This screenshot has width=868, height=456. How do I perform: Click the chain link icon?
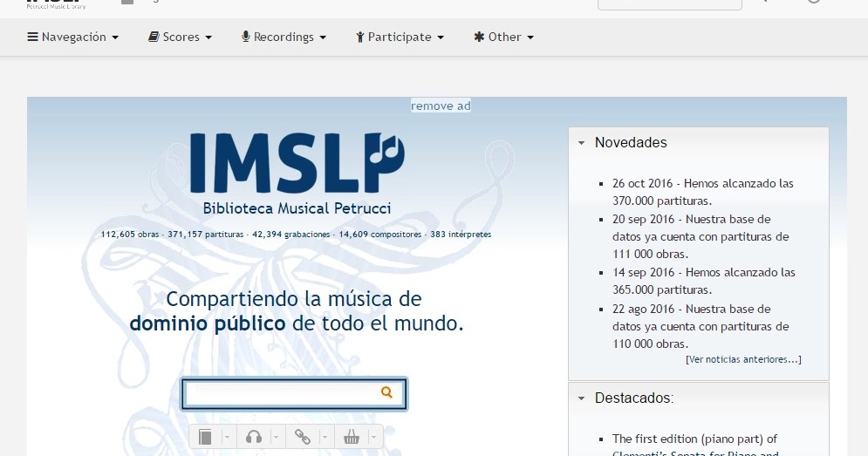point(302,437)
